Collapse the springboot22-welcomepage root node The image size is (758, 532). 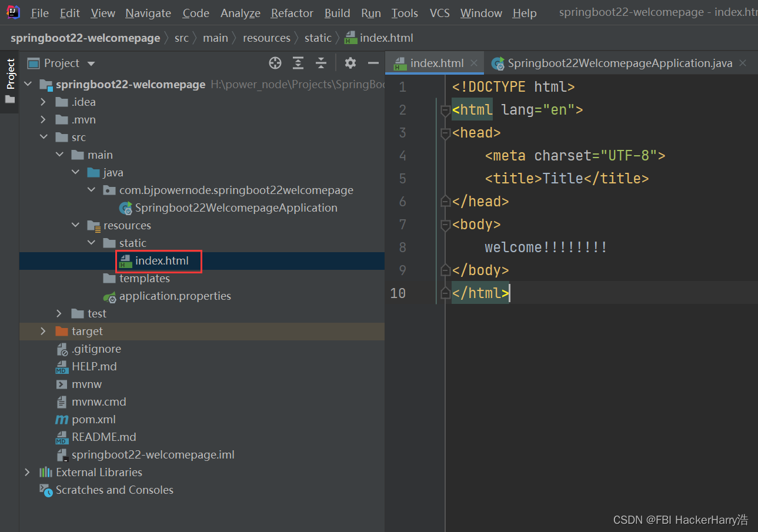[28, 85]
